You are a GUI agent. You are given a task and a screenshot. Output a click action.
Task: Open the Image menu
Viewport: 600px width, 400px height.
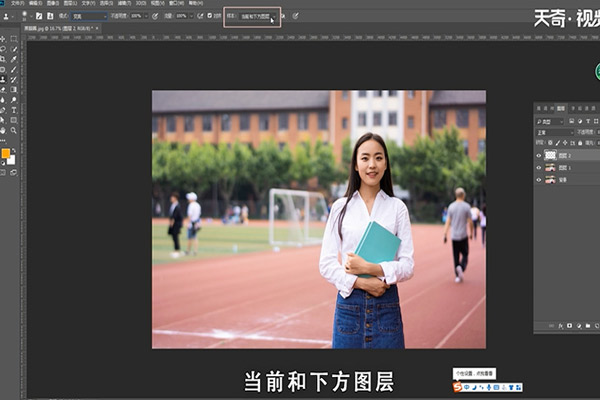pyautogui.click(x=53, y=3)
